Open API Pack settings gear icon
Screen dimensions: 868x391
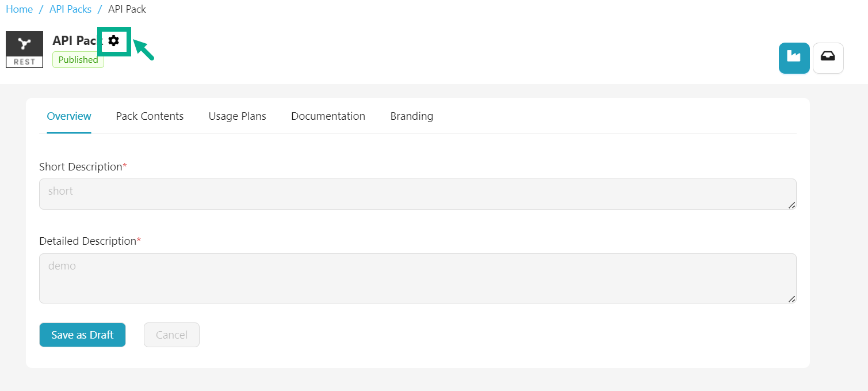[114, 41]
